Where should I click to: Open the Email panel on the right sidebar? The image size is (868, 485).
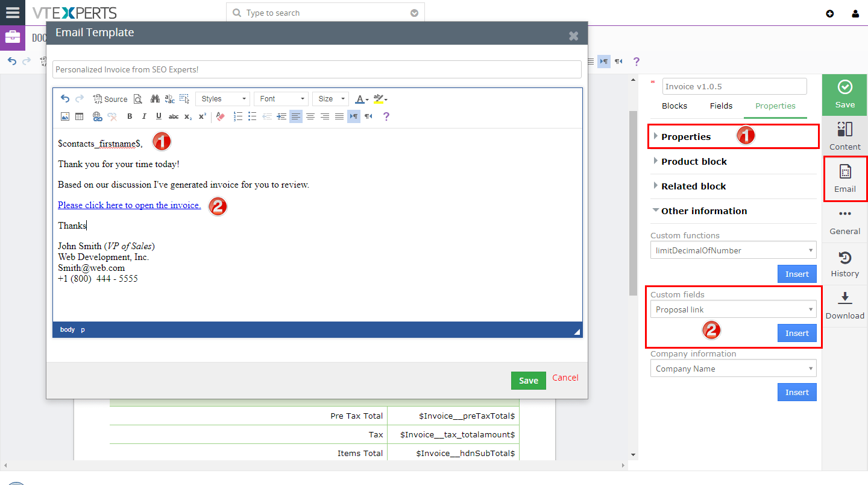click(844, 179)
